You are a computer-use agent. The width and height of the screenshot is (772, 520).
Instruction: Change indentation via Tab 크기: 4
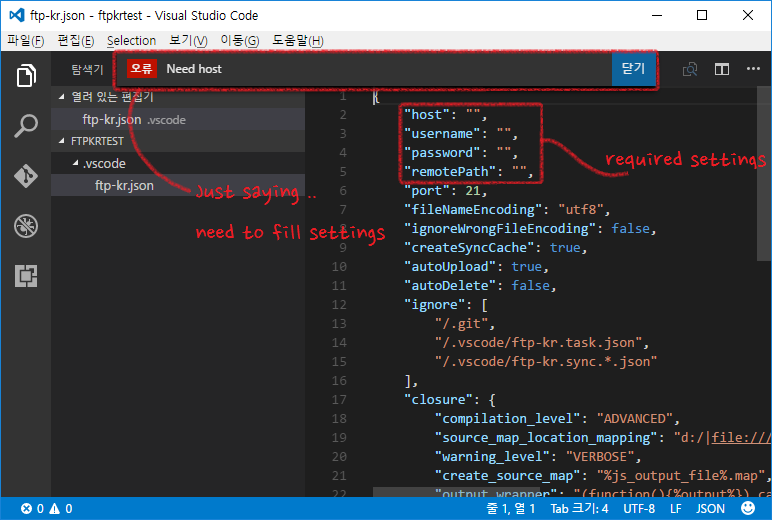[x=579, y=509]
